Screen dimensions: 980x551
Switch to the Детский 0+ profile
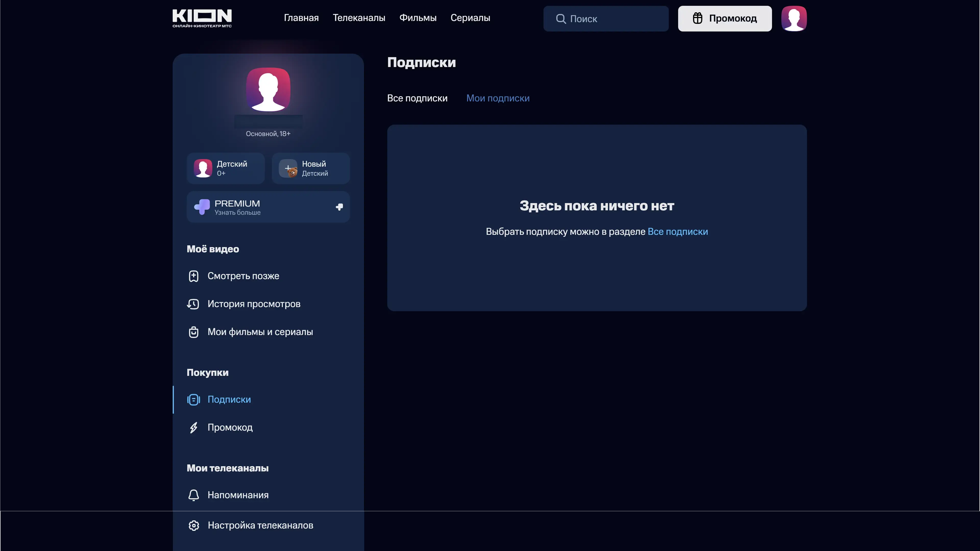click(226, 168)
